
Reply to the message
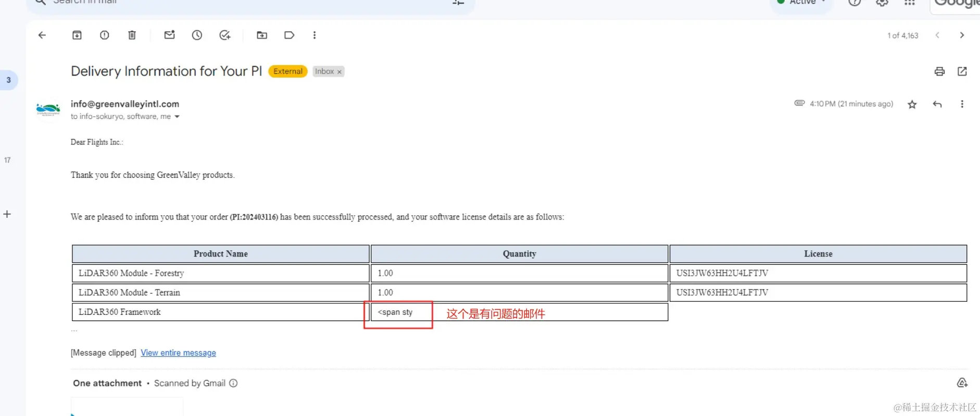(x=937, y=104)
